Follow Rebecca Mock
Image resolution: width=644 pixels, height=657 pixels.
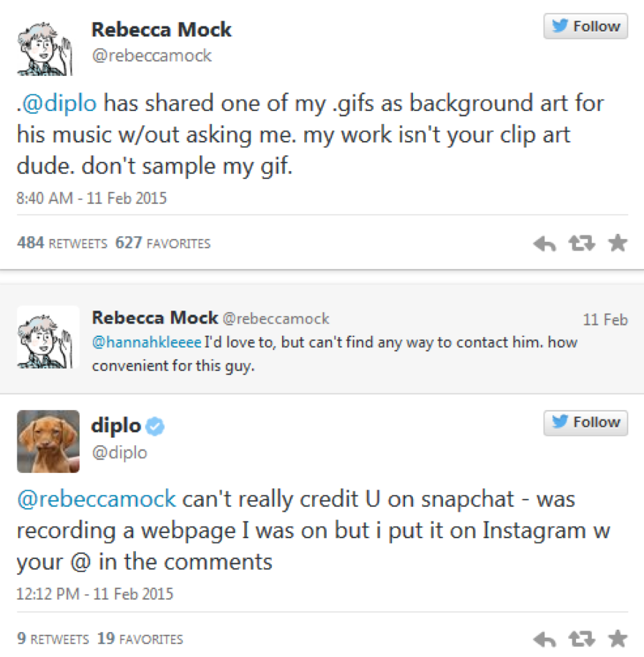[585, 26]
